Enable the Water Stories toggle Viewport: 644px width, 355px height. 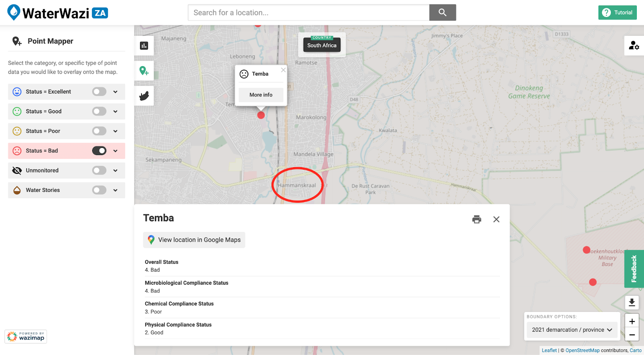tap(99, 190)
